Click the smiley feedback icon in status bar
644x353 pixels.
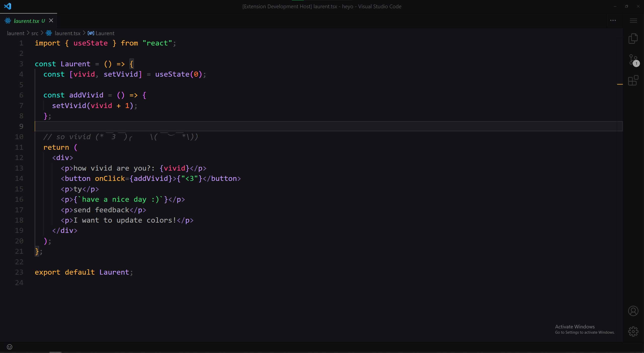10,347
